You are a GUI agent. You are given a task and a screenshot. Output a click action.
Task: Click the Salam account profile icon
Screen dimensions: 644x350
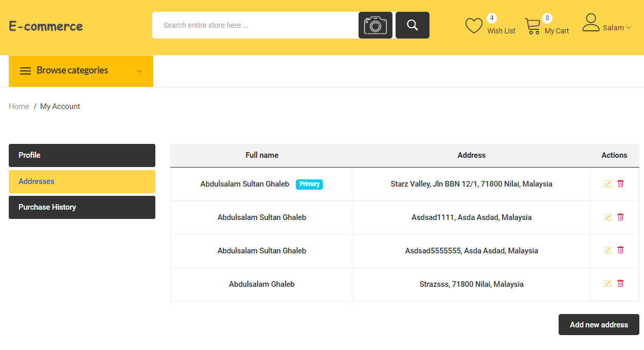591,23
